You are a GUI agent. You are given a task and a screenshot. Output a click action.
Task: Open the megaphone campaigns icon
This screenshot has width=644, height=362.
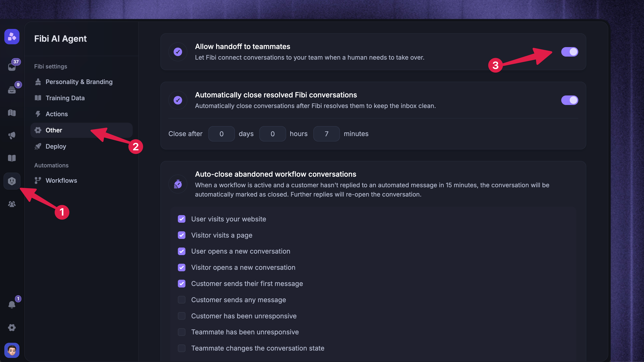(x=12, y=135)
